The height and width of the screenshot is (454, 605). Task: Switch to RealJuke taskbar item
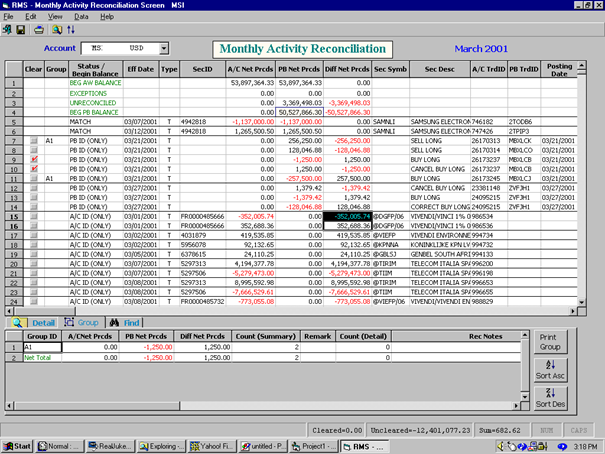pos(110,446)
